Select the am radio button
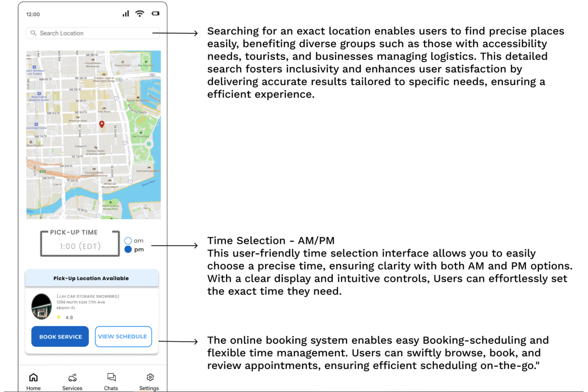Screen dimensions: 588x392 (x=128, y=241)
